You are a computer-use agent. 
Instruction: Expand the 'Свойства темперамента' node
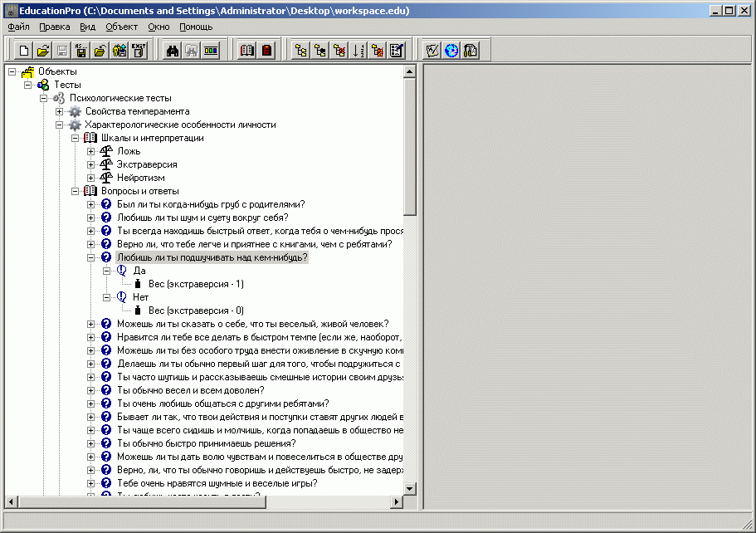point(60,111)
